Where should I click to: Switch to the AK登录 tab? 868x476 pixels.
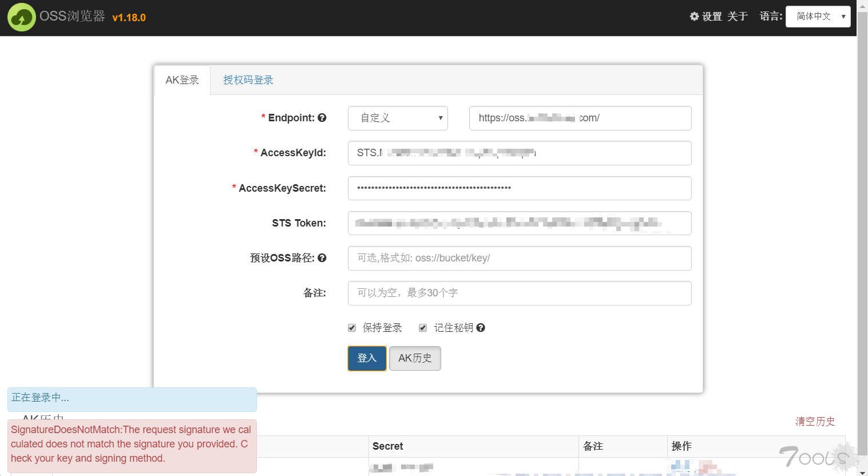pos(182,80)
